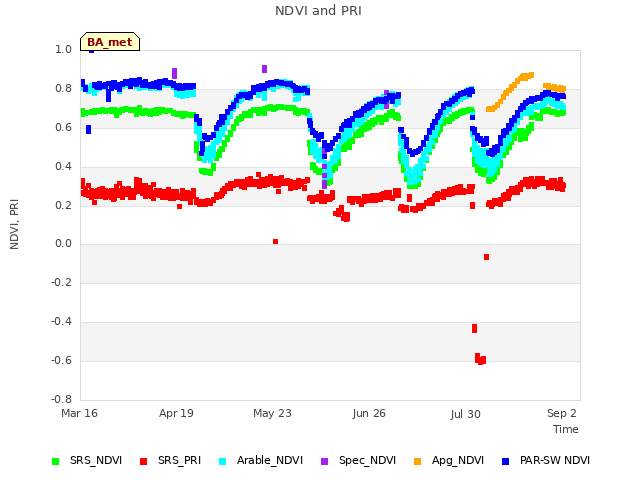Click the orange Apg_NDVI legend swatch
This screenshot has height=480, width=640.
[x=417, y=461]
